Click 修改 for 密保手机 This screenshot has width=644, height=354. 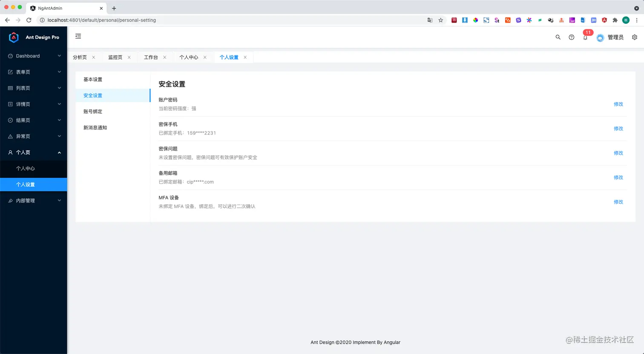coord(618,128)
